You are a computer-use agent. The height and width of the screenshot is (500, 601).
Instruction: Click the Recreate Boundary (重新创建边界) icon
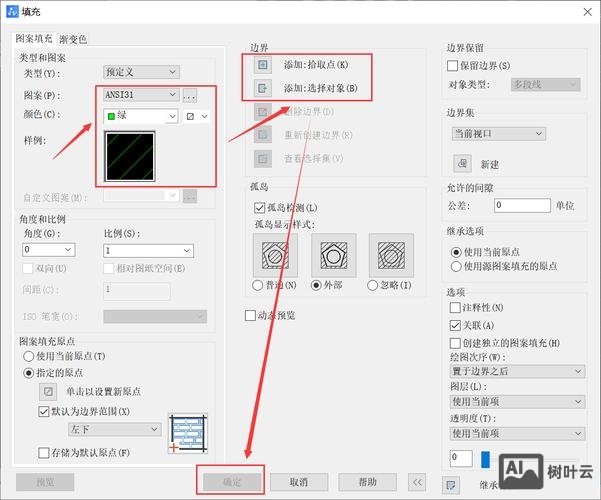(263, 135)
